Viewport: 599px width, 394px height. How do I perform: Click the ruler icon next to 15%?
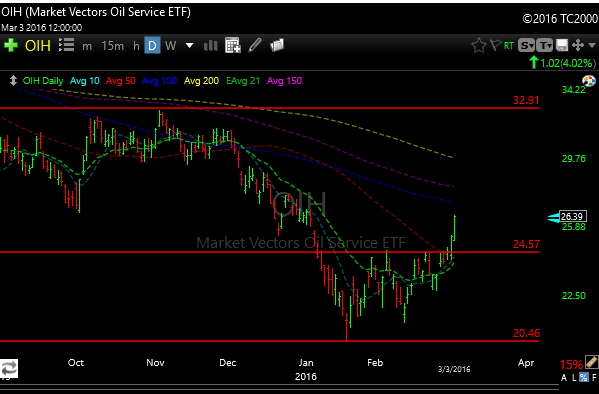591,362
